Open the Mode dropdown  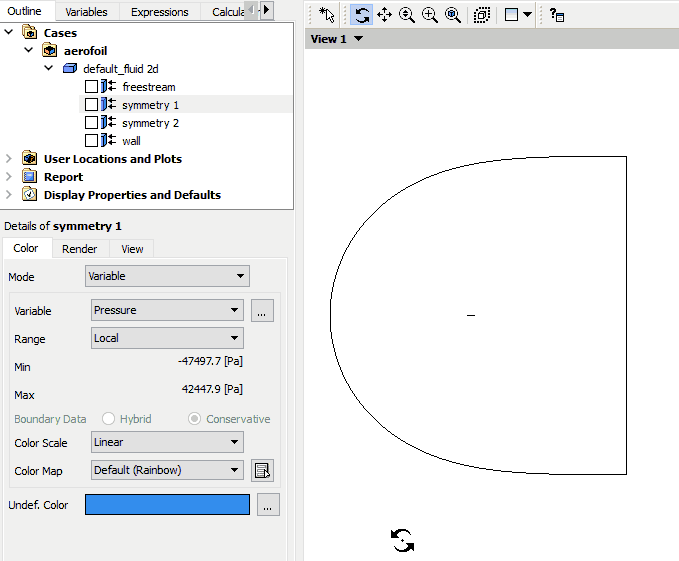click(x=167, y=276)
